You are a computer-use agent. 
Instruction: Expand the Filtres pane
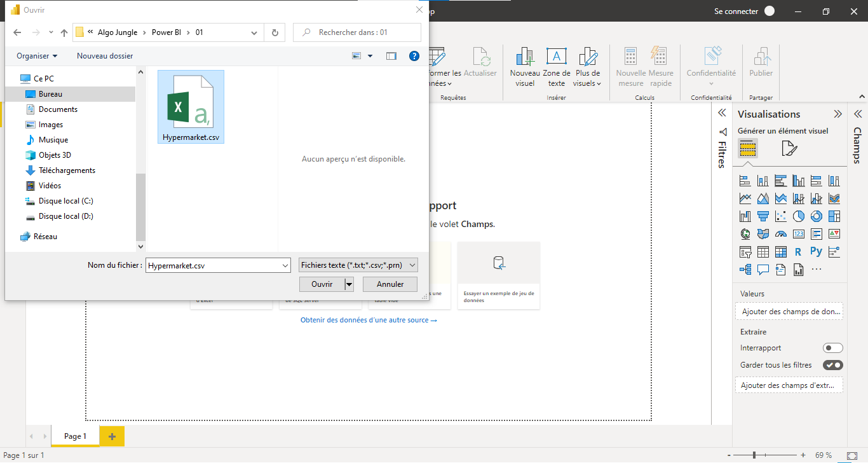pyautogui.click(x=722, y=113)
